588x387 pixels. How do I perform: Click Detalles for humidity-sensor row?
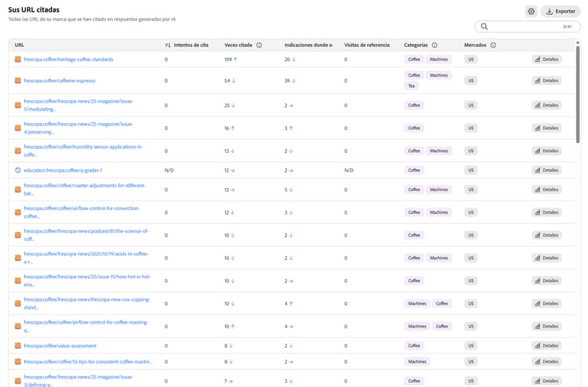(546, 150)
